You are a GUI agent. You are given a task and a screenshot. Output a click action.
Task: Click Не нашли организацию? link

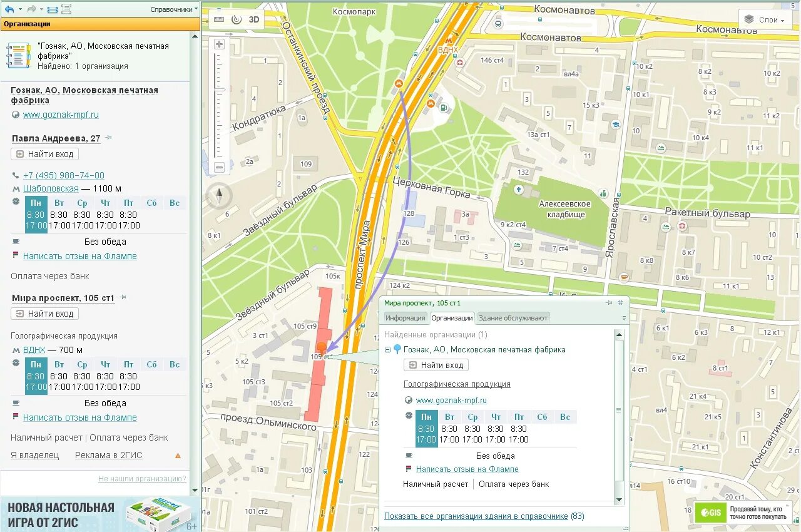coord(142,479)
